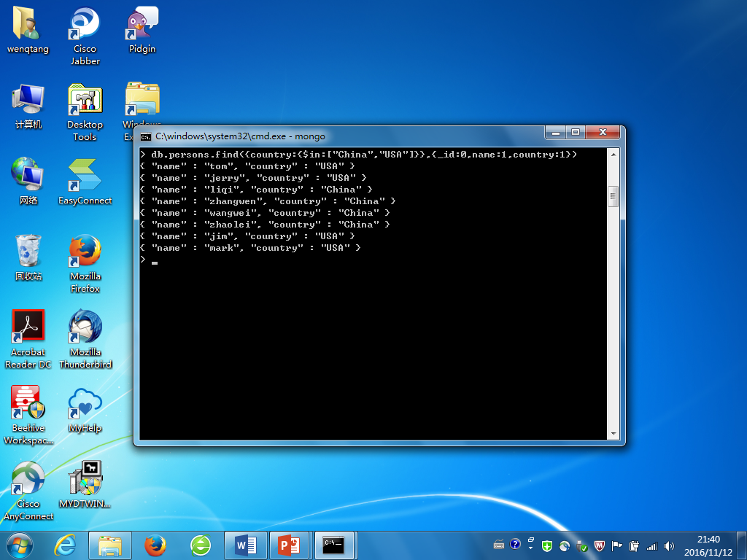Launch Mozilla Firefox desktop shortcut
The image size is (747, 560).
85,263
